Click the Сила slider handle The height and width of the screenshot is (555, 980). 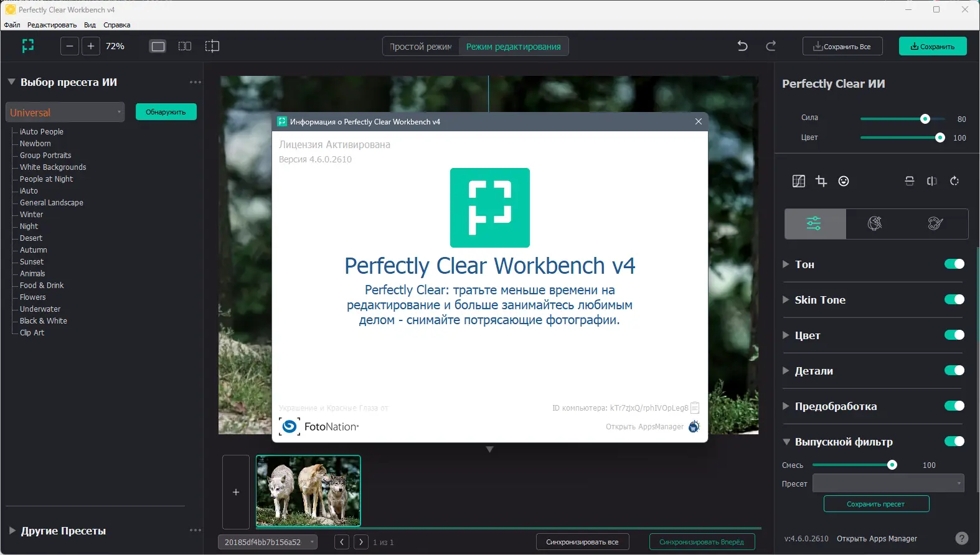click(x=925, y=119)
